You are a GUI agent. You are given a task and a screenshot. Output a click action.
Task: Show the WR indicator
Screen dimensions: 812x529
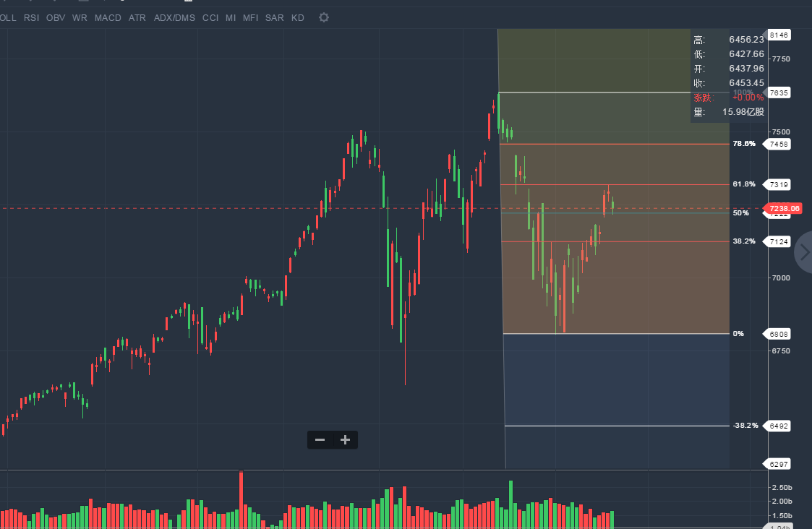coord(80,17)
